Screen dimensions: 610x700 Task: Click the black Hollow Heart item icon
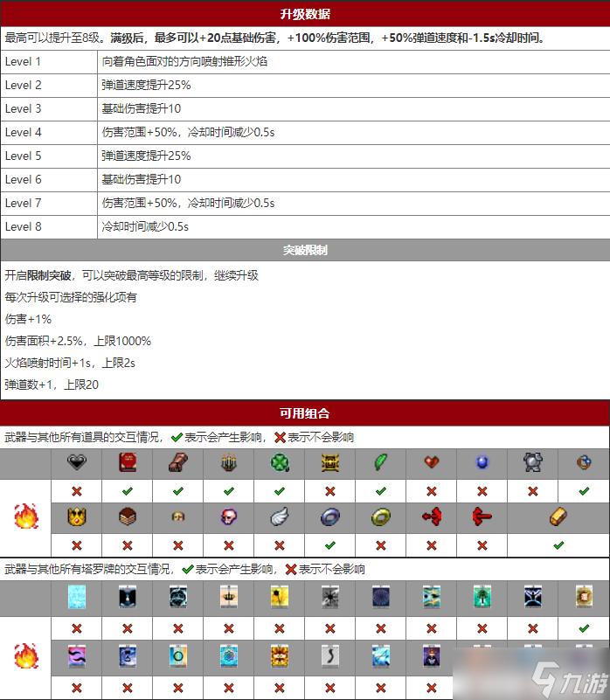click(77, 462)
